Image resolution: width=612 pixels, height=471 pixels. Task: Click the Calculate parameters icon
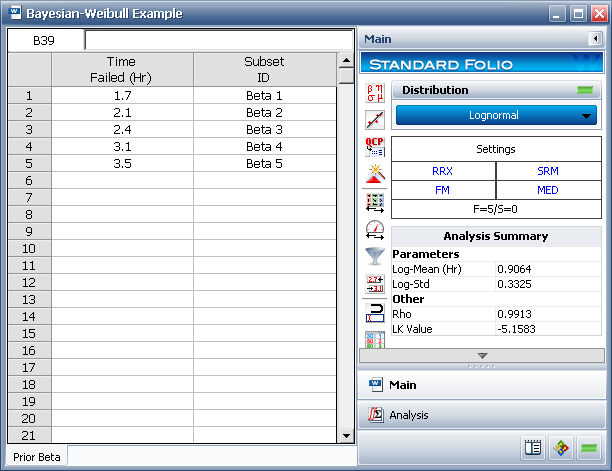pyautogui.click(x=375, y=95)
